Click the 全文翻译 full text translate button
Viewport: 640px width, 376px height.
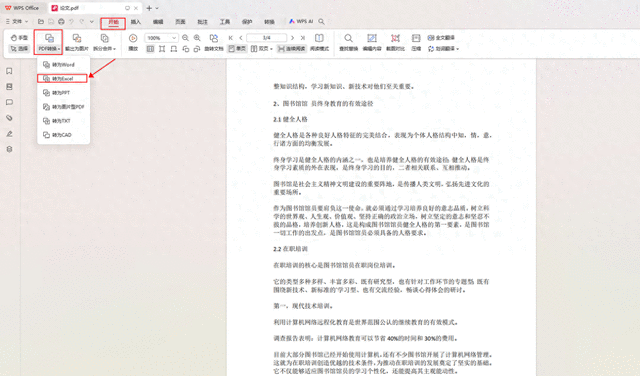click(441, 38)
